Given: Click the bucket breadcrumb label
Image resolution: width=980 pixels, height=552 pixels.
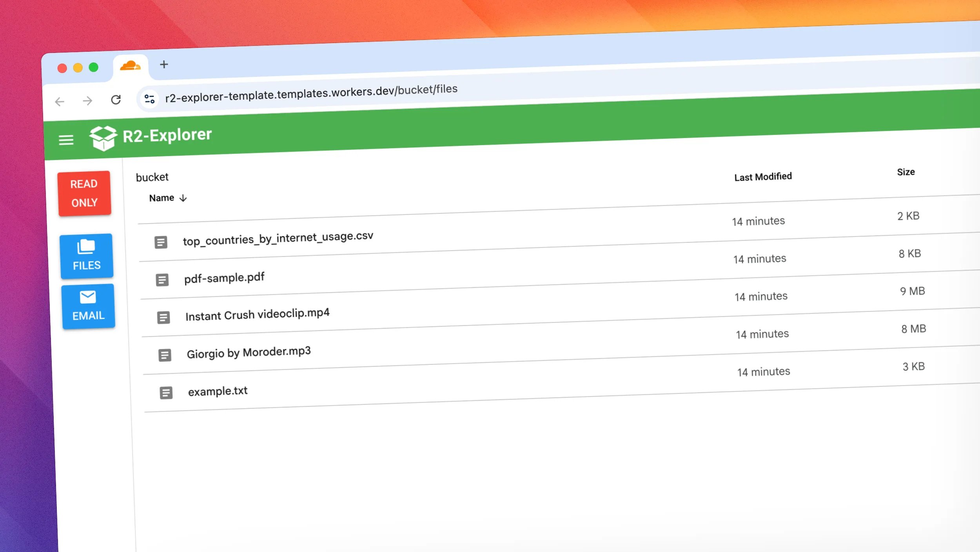Looking at the screenshot, I should click(x=152, y=177).
